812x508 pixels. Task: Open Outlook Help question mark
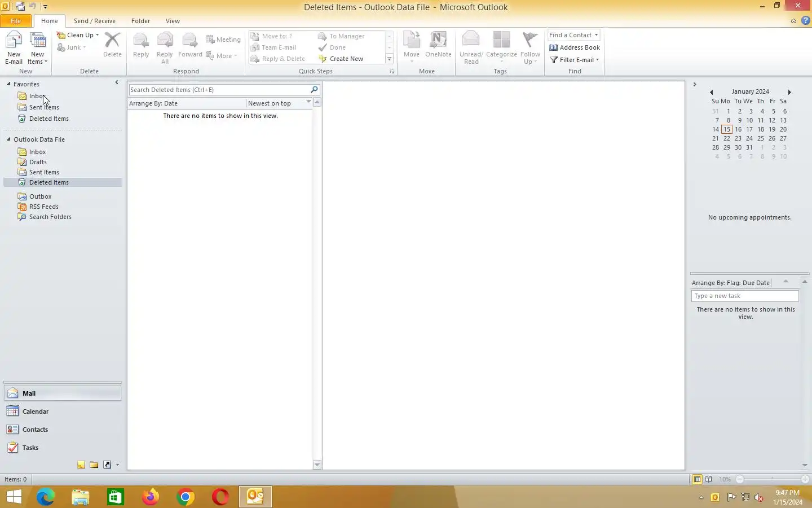[805, 21]
